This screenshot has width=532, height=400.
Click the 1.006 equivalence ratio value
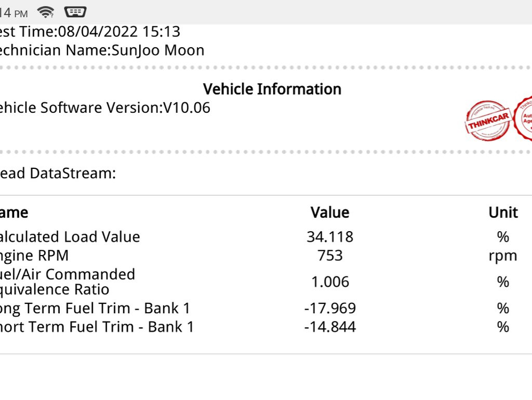pyautogui.click(x=330, y=282)
